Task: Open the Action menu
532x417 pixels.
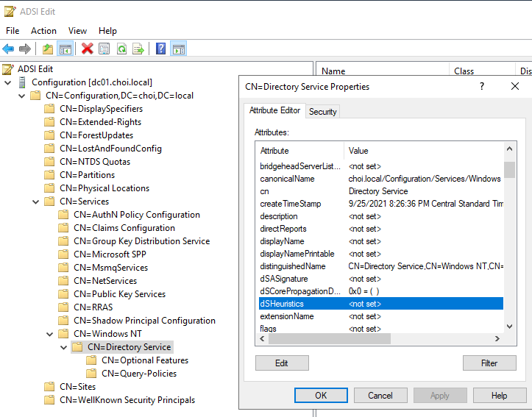Action: pyautogui.click(x=43, y=31)
